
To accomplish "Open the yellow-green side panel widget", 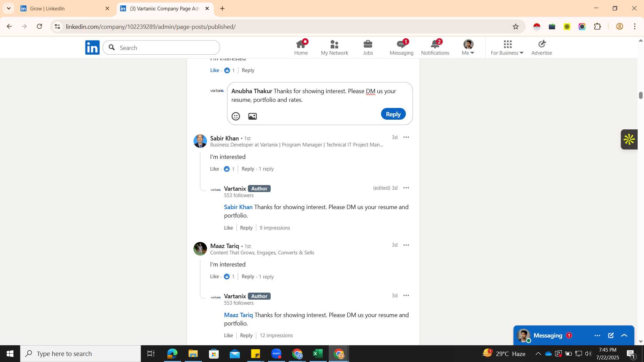I will click(629, 139).
